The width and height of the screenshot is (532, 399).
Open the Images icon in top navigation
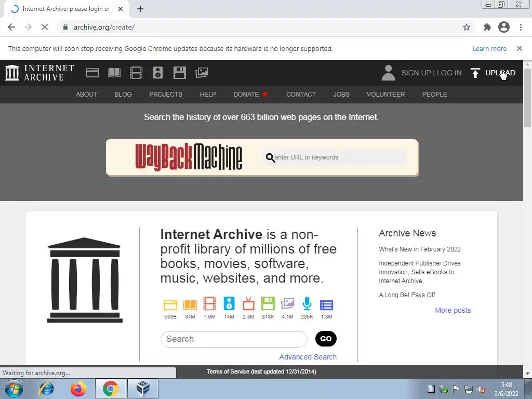click(x=202, y=73)
